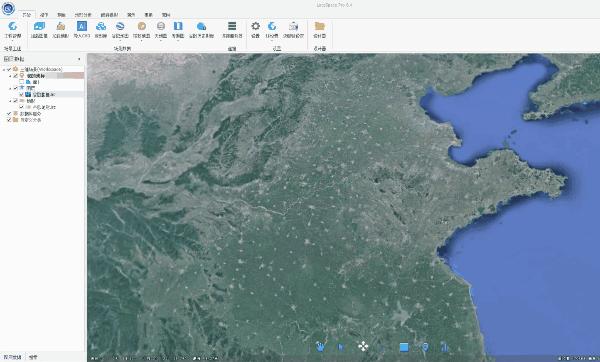Click the three-line list ribbon icon
Screen dimensions: 600x362
pos(232,26)
